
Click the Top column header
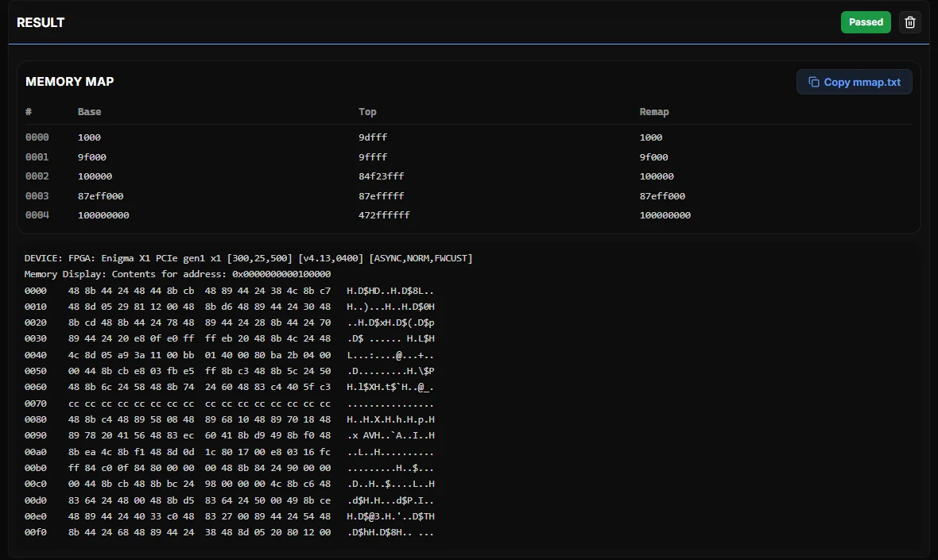367,112
